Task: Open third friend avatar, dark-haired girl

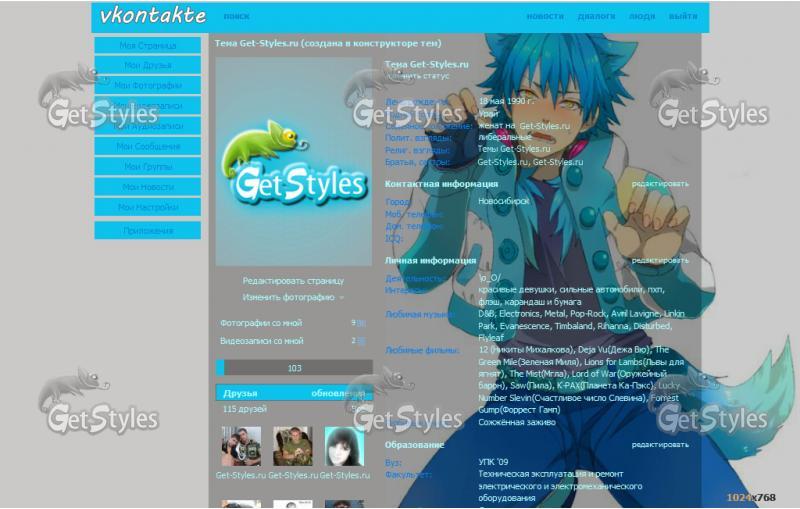Action: (x=344, y=447)
